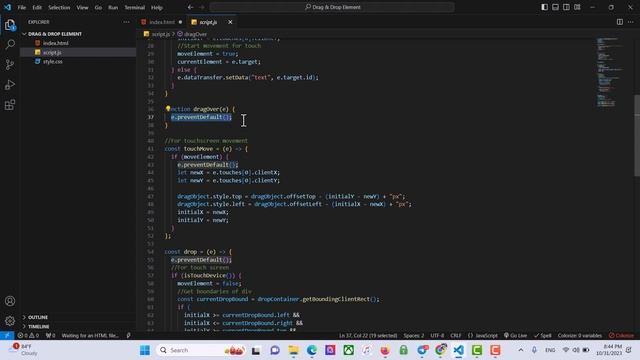Click the remote window status bar icon
The height and width of the screenshot is (360, 640).
pyautogui.click(x=7, y=336)
